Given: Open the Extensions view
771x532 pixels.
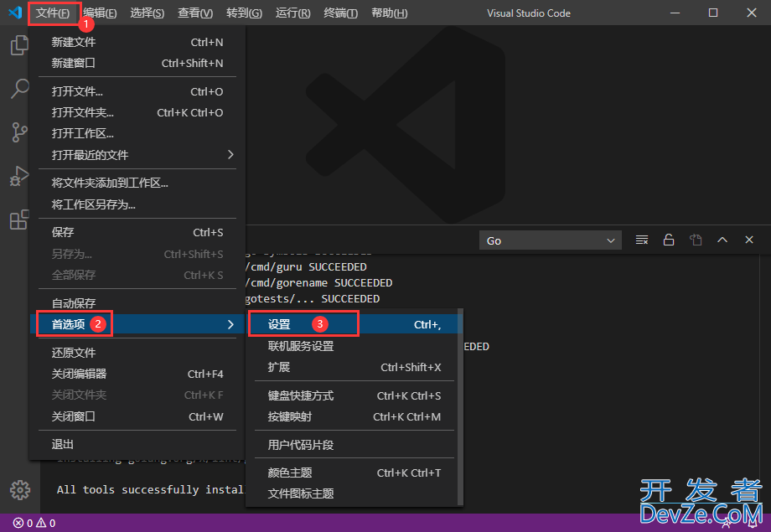Looking at the screenshot, I should point(19,220).
